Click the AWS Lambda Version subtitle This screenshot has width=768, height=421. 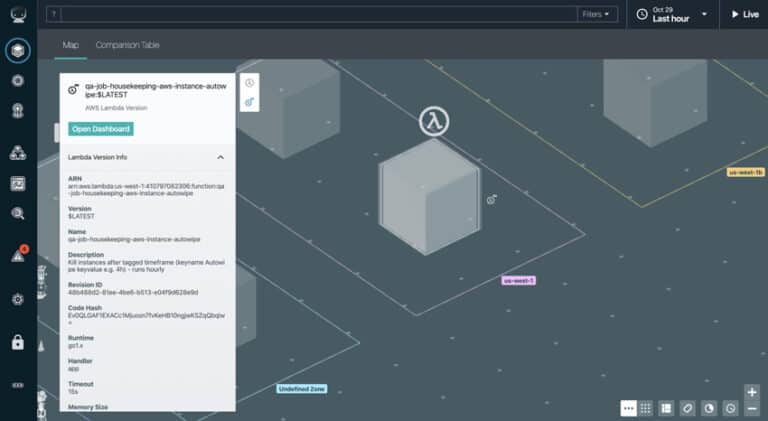(116, 108)
